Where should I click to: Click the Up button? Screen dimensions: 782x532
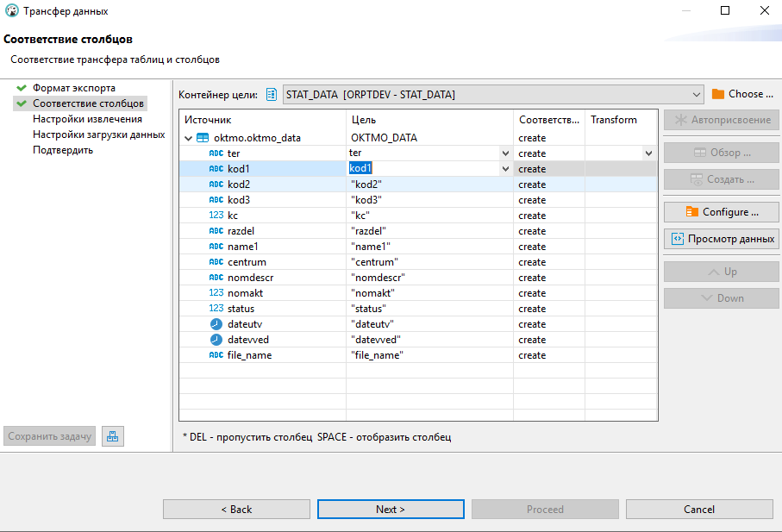(x=721, y=272)
